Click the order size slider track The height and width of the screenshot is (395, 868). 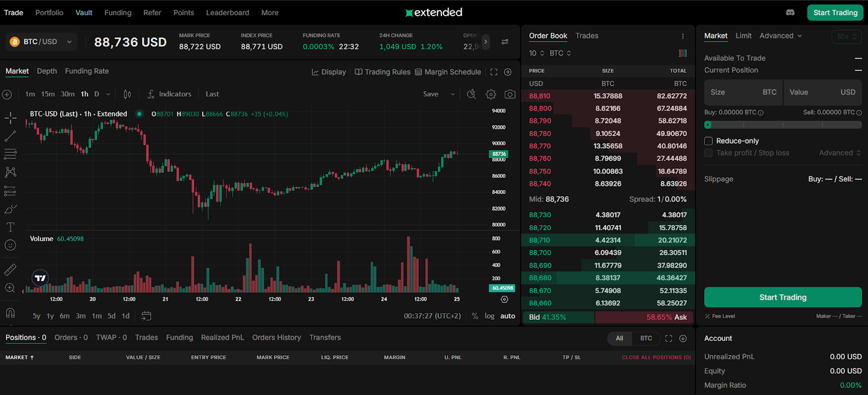click(x=783, y=125)
